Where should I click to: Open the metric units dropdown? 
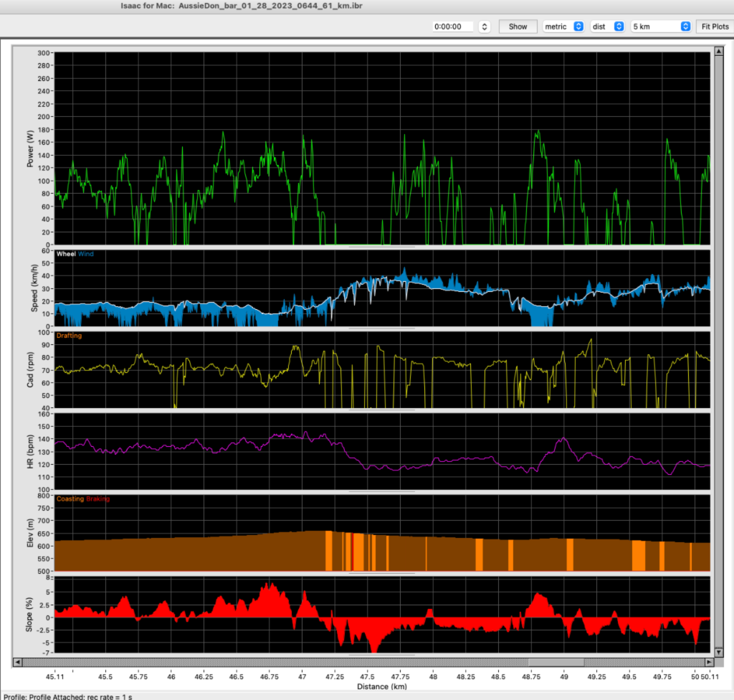click(563, 27)
